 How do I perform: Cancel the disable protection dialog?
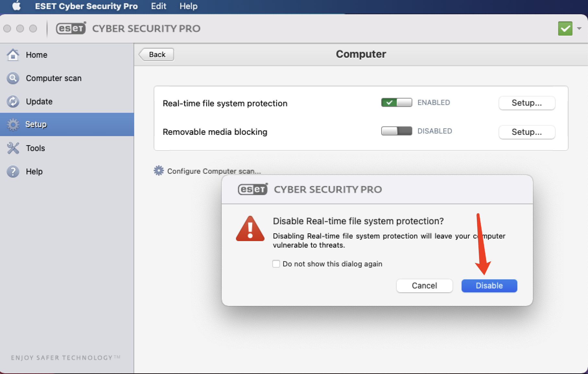(x=424, y=286)
